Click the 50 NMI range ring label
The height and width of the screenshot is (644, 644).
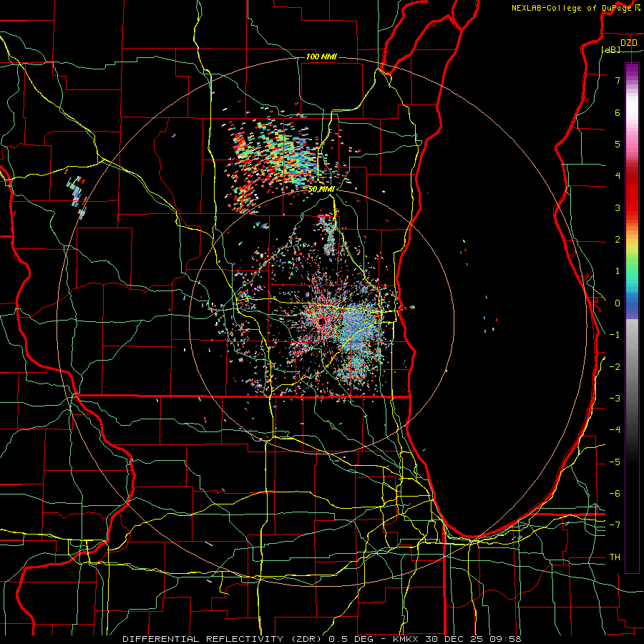coord(321,190)
